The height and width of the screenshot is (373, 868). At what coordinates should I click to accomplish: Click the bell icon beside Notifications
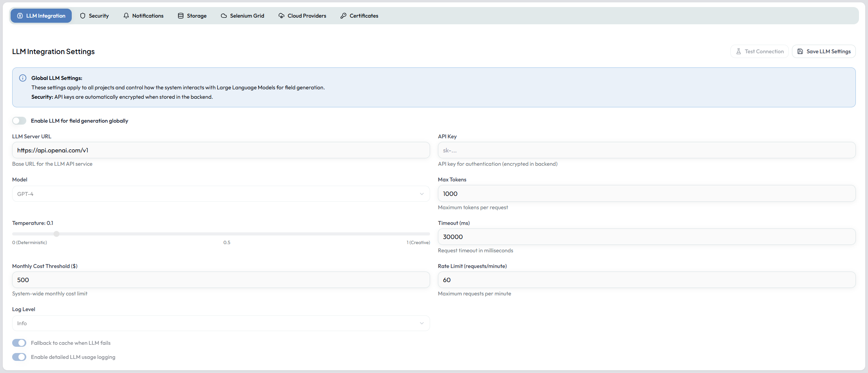pyautogui.click(x=126, y=16)
